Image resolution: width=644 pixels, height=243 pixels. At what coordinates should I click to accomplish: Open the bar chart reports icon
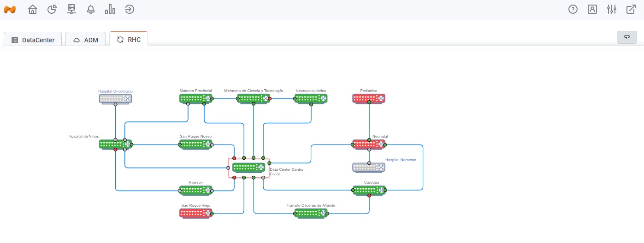click(110, 9)
